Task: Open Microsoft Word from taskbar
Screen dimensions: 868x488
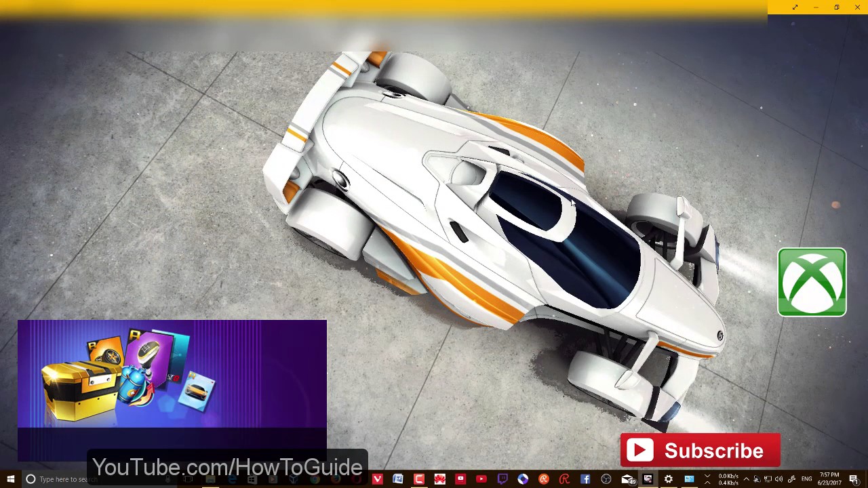Action: point(398,479)
